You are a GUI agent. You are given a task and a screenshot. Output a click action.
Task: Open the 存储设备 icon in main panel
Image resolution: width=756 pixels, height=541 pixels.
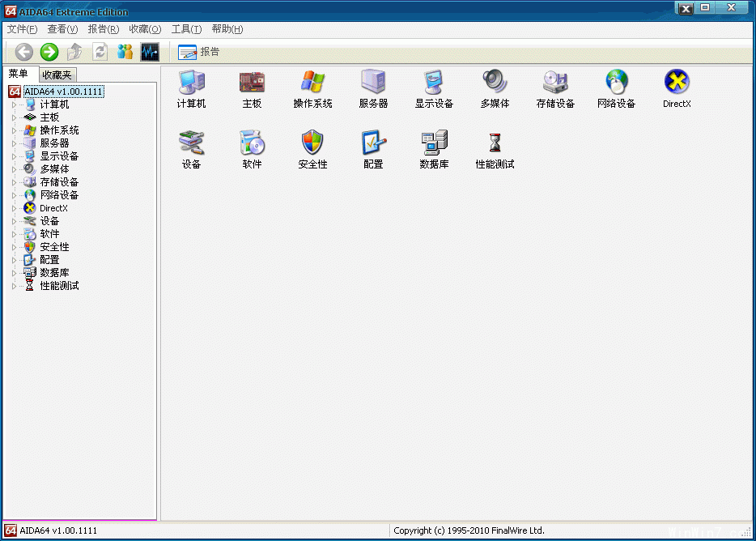[x=555, y=82]
